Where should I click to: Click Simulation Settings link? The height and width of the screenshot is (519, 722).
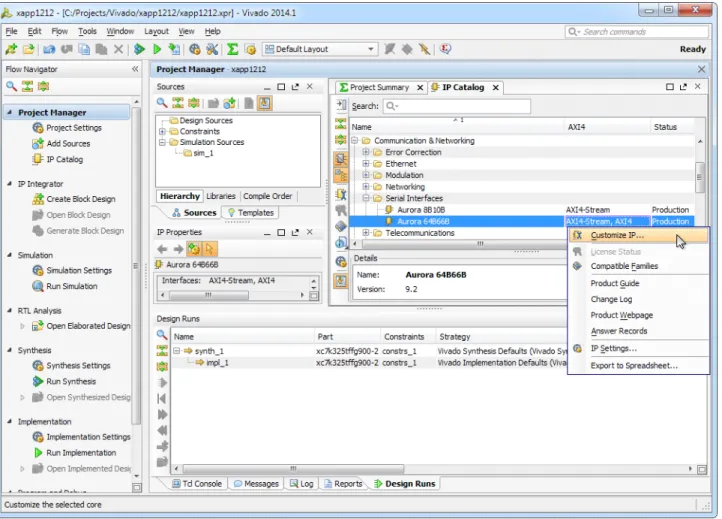click(x=79, y=270)
